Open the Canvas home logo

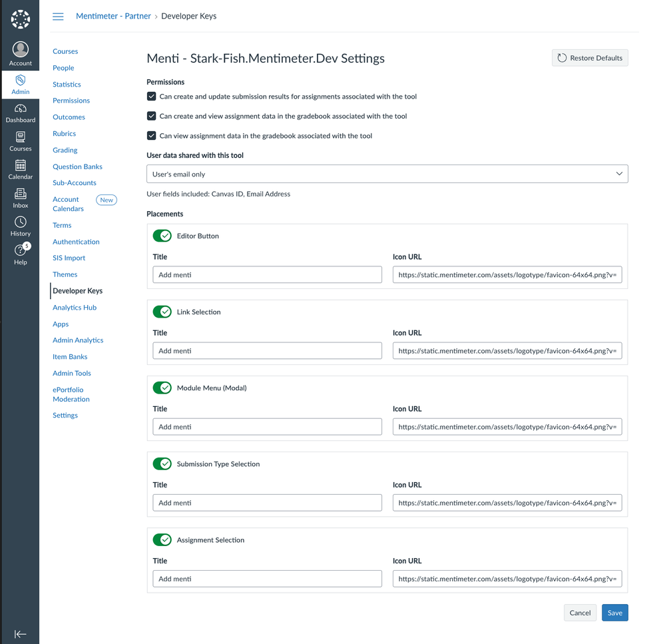[20, 19]
